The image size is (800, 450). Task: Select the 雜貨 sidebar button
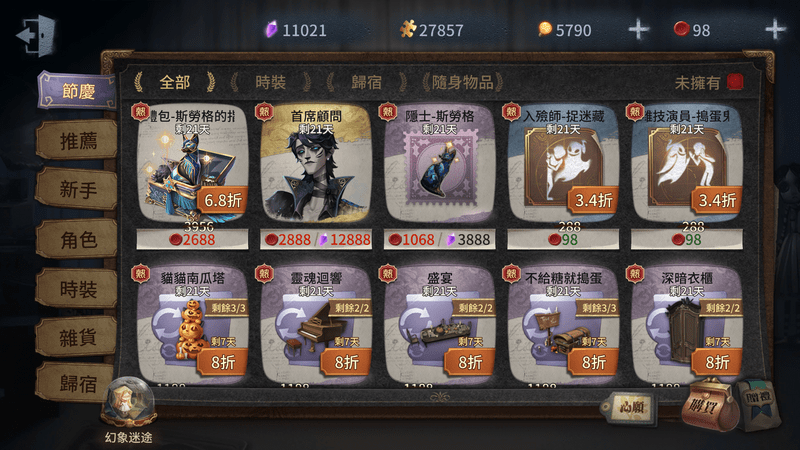click(77, 337)
